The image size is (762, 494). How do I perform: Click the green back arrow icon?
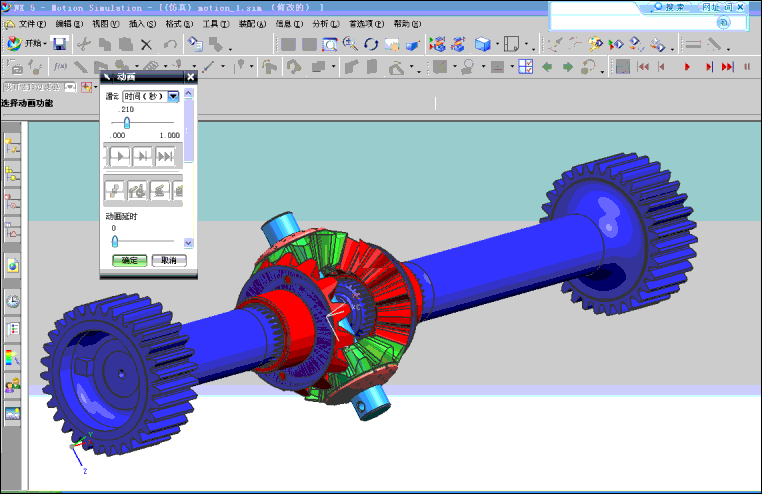coord(547,67)
